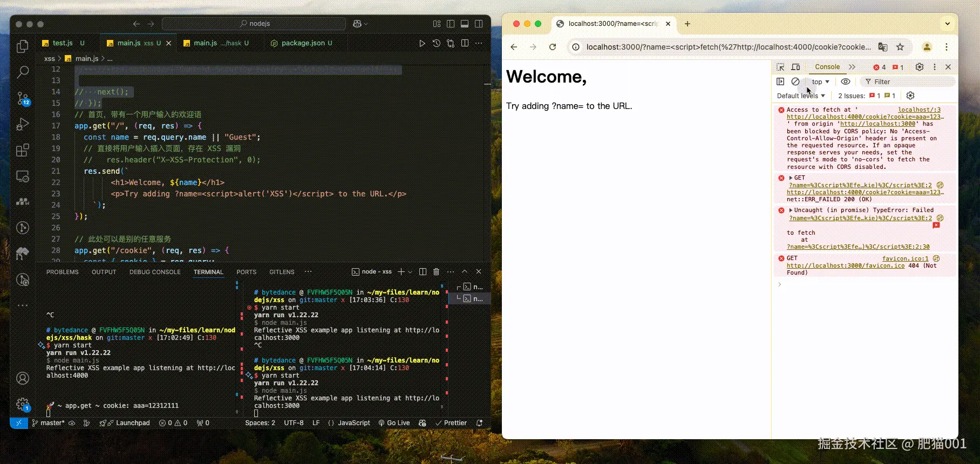The image size is (980, 464).
Task: Open the GITLENS panel tab
Action: coord(282,272)
